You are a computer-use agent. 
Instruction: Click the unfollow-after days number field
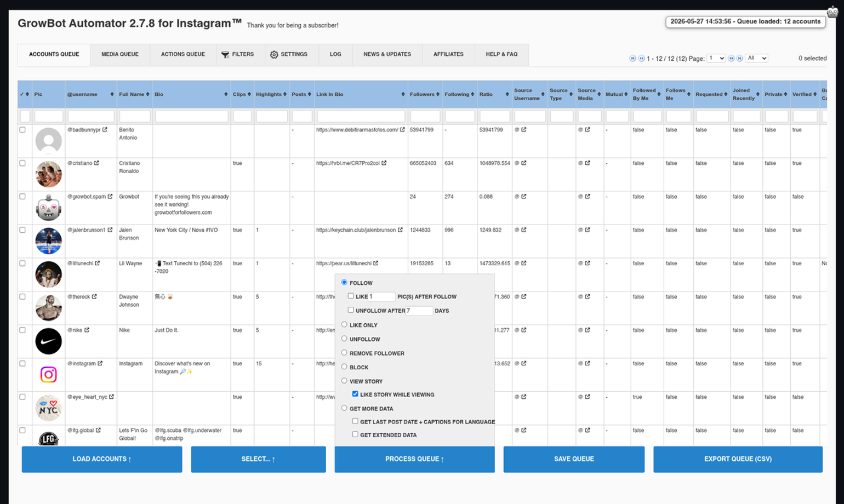pos(419,311)
